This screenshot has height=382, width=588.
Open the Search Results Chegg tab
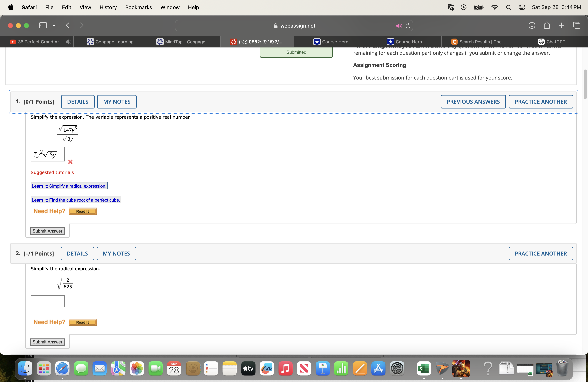478,42
